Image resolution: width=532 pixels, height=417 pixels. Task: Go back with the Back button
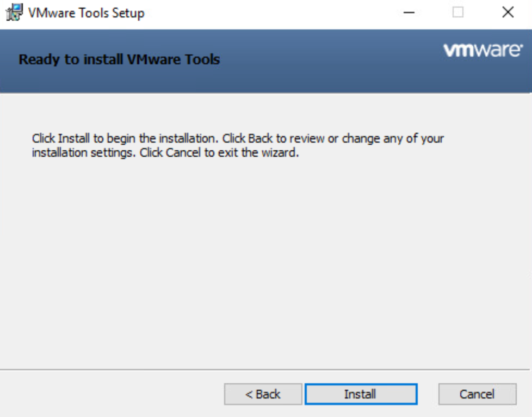pyautogui.click(x=263, y=394)
